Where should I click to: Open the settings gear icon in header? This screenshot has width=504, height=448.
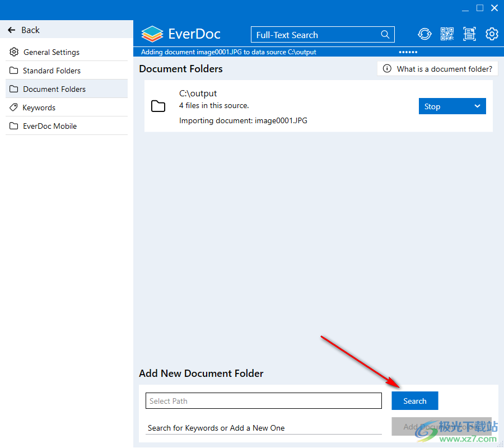(492, 34)
